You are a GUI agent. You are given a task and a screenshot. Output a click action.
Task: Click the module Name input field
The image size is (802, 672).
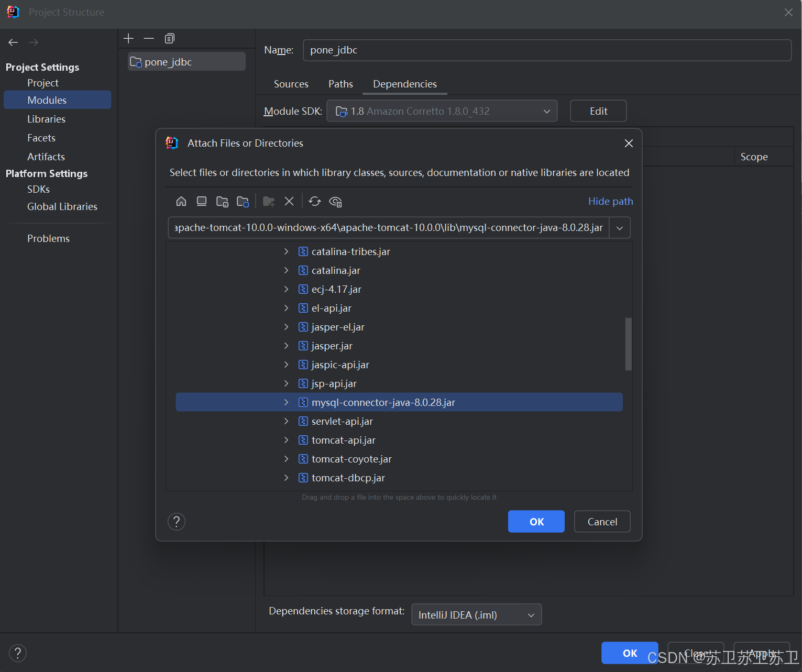547,50
